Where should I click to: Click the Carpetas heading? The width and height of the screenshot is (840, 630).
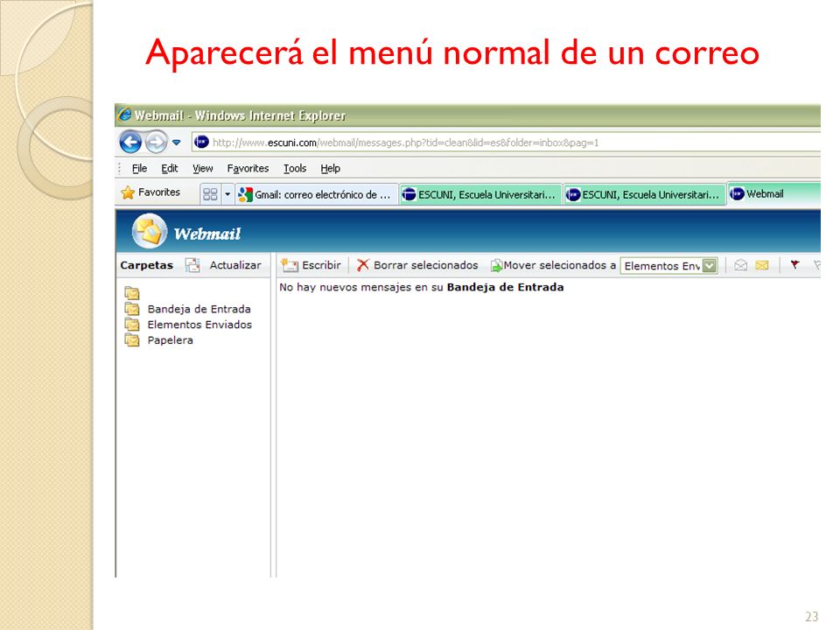147,265
